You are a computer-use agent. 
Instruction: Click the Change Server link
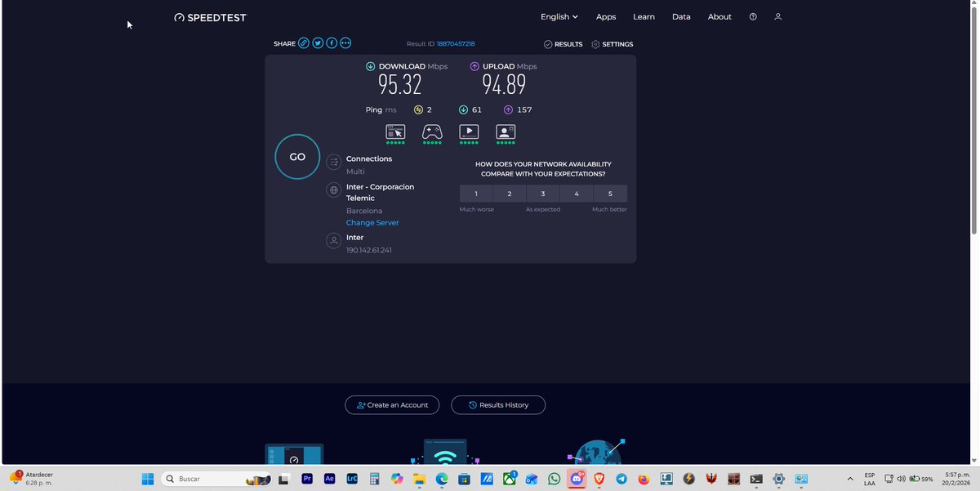pos(372,222)
